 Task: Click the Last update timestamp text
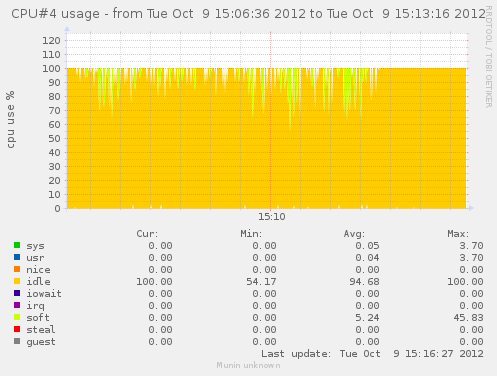(372, 354)
